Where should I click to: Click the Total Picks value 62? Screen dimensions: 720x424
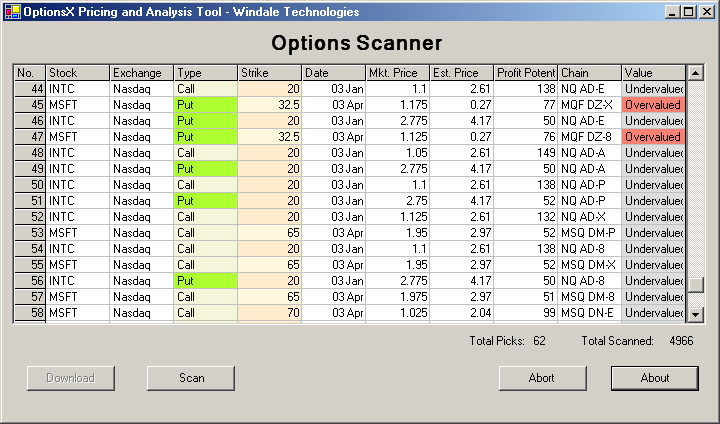(x=540, y=341)
